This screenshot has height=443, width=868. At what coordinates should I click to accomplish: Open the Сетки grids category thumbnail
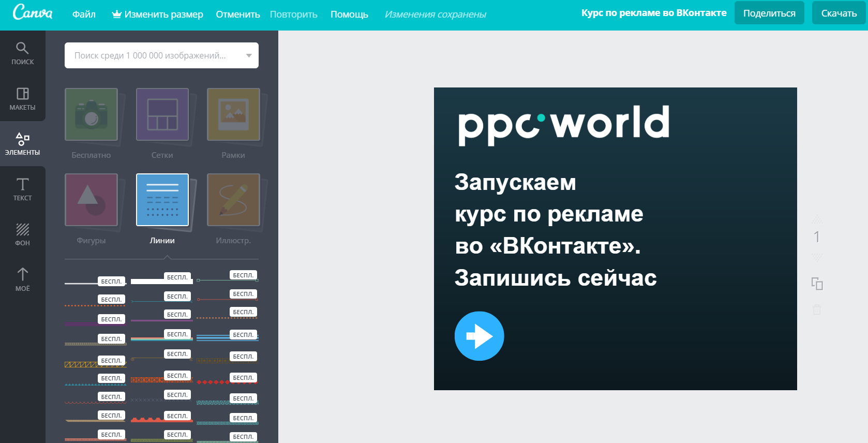(x=162, y=114)
